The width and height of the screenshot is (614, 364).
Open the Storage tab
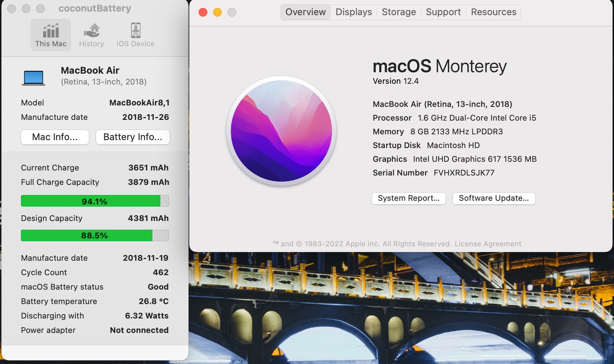click(398, 12)
